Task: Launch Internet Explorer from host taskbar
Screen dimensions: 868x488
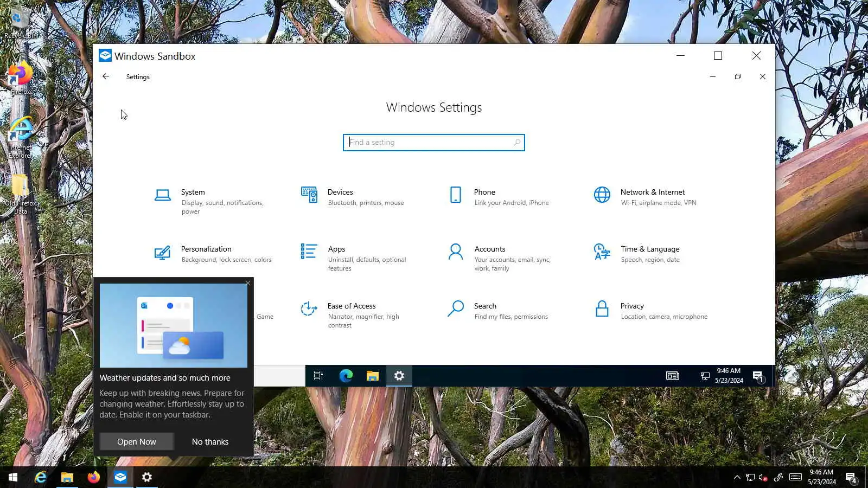Action: tap(41, 477)
